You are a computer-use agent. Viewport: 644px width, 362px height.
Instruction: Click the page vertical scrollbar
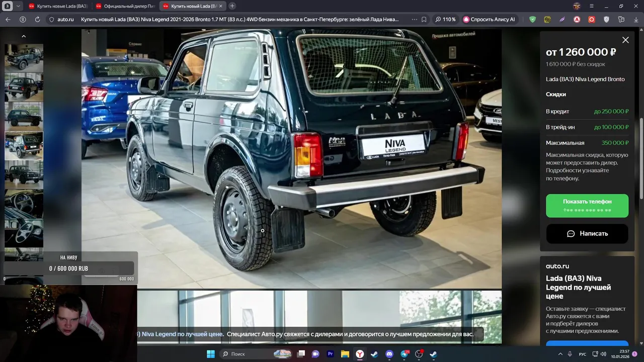coord(641,158)
